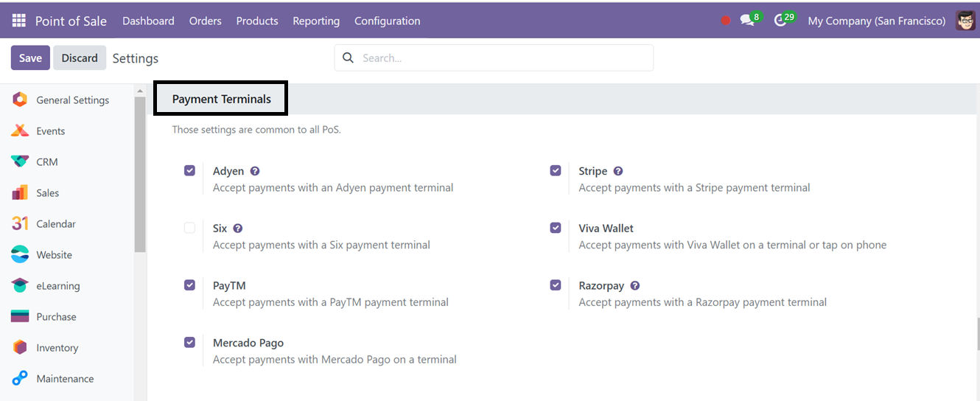The width and height of the screenshot is (980, 401).
Task: Open the Reporting menu
Action: tap(316, 21)
